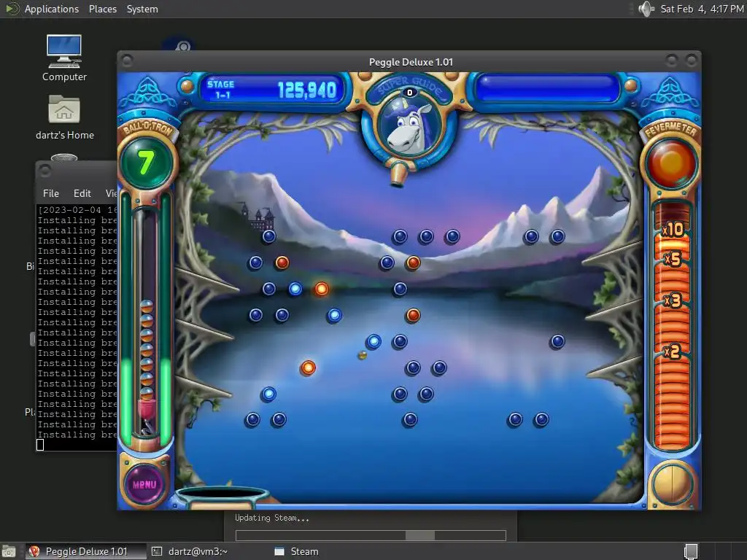Click the volume speaker icon in top panel
The image size is (747, 560).
pyautogui.click(x=646, y=9)
